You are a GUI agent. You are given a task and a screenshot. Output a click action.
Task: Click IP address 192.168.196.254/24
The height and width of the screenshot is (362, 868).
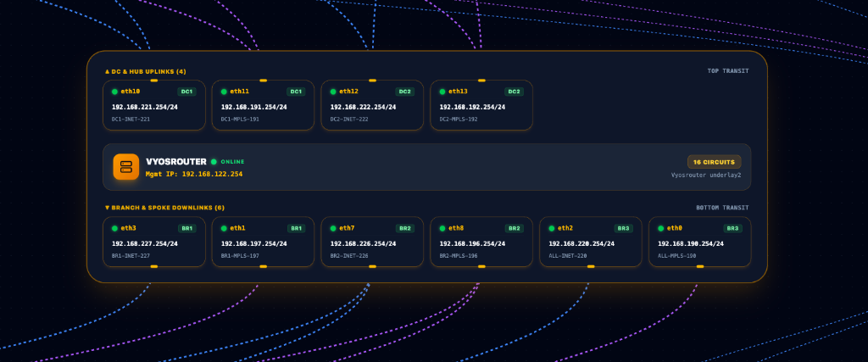pos(472,243)
